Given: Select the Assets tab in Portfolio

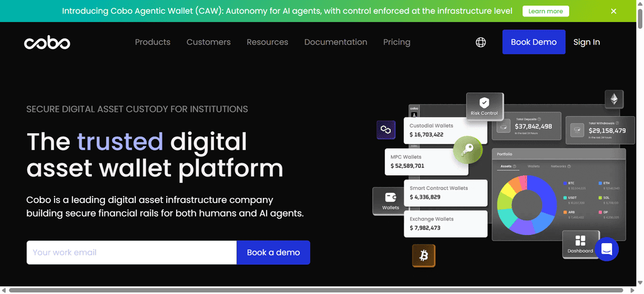Looking at the screenshot, I should (508, 166).
